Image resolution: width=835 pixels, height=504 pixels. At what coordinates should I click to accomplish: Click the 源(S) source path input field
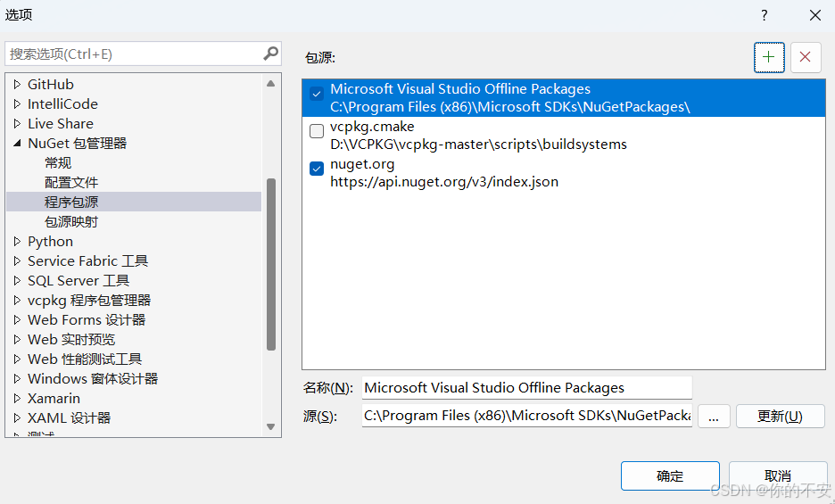[x=526, y=416]
